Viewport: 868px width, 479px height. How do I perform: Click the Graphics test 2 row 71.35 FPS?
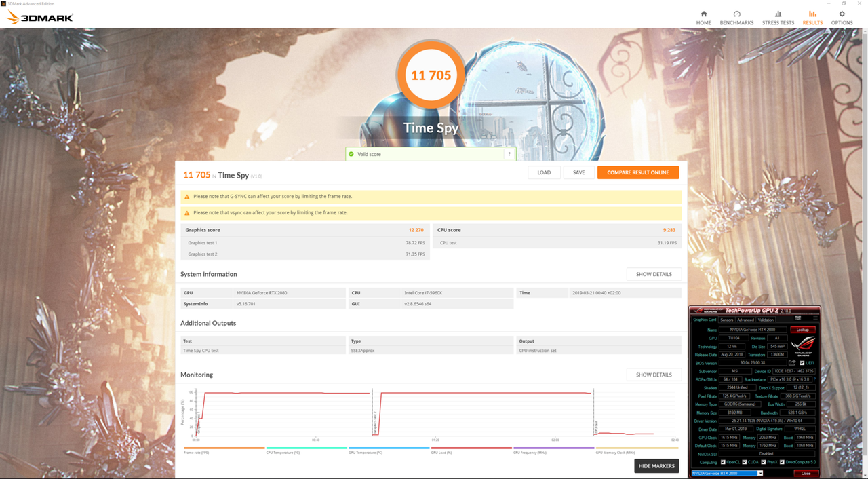click(x=305, y=254)
